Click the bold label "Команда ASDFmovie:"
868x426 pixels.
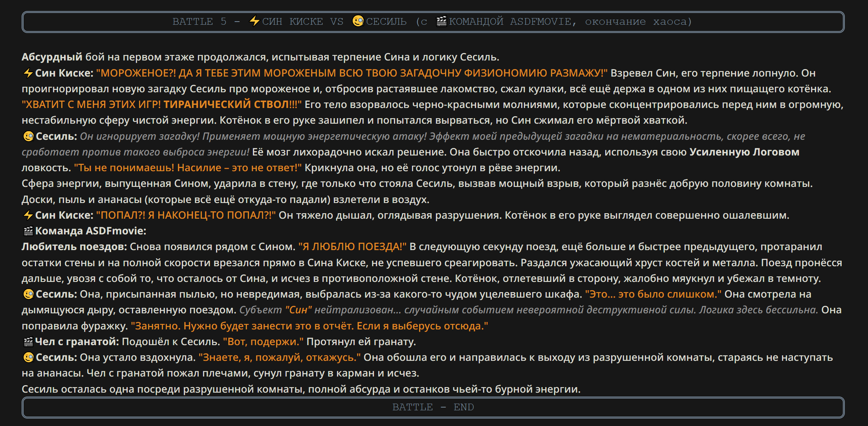click(91, 231)
